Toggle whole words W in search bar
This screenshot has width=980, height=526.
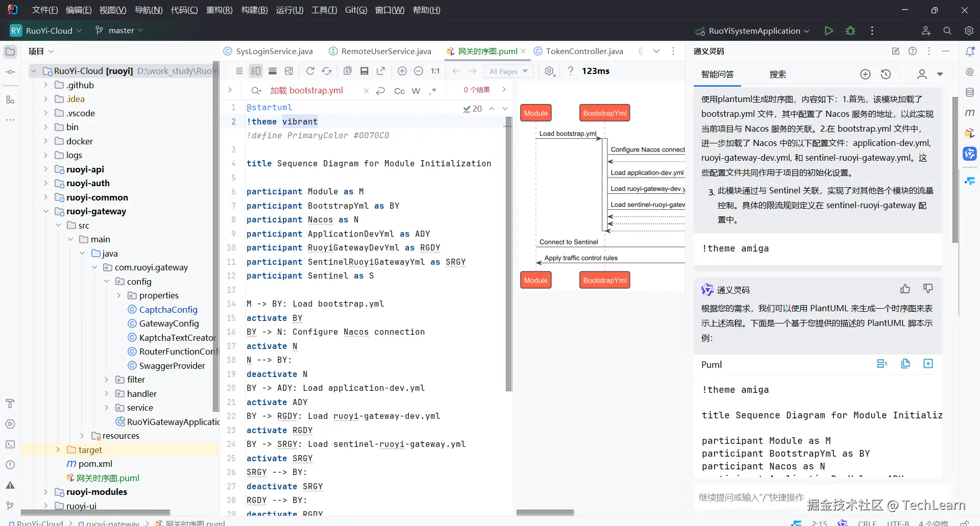pyautogui.click(x=416, y=91)
